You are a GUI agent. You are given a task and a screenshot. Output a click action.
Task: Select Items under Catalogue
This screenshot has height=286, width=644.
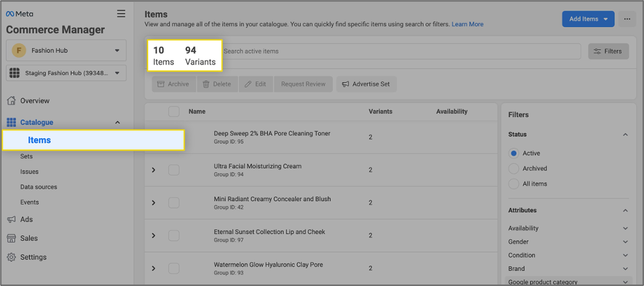93,140
